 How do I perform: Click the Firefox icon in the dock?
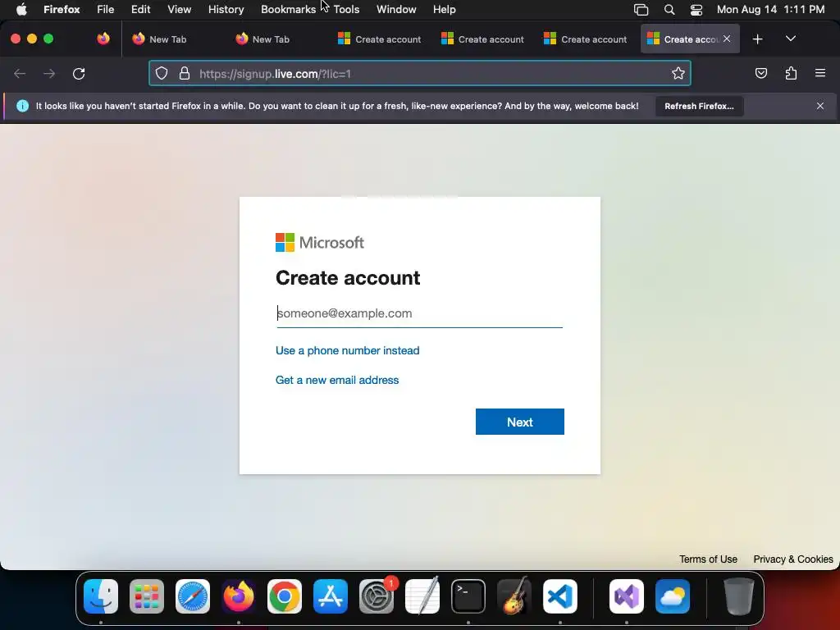(239, 596)
